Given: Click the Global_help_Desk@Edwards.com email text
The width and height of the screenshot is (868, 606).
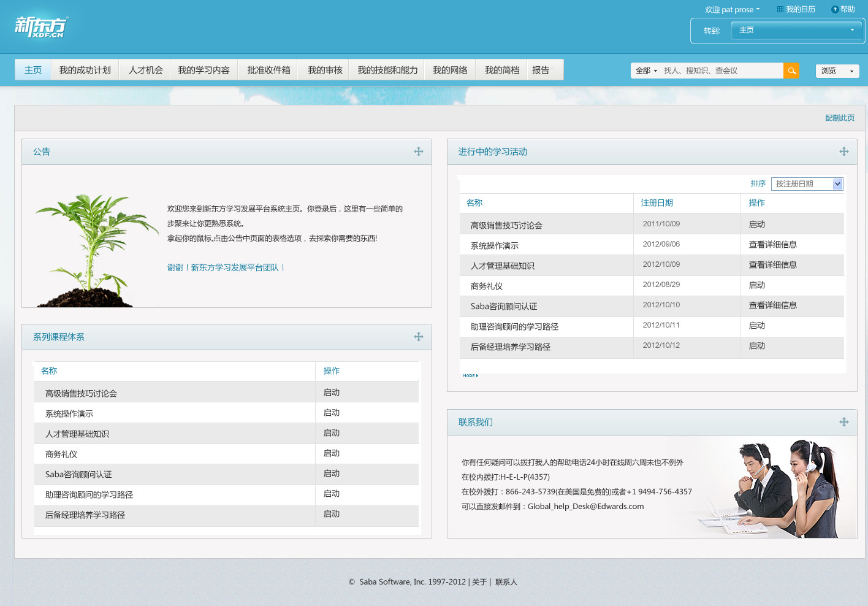Looking at the screenshot, I should 585,507.
